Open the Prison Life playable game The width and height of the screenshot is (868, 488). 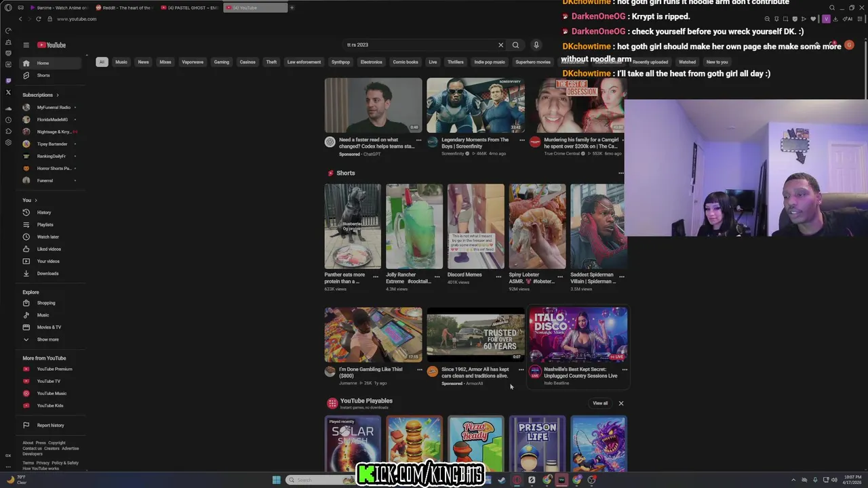pyautogui.click(x=537, y=444)
